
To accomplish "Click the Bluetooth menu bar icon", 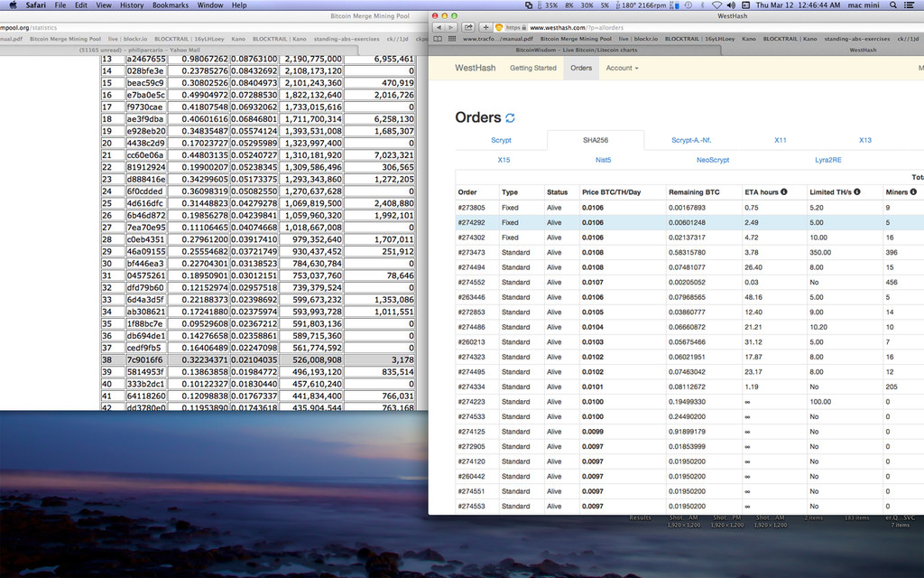I will (x=702, y=5).
